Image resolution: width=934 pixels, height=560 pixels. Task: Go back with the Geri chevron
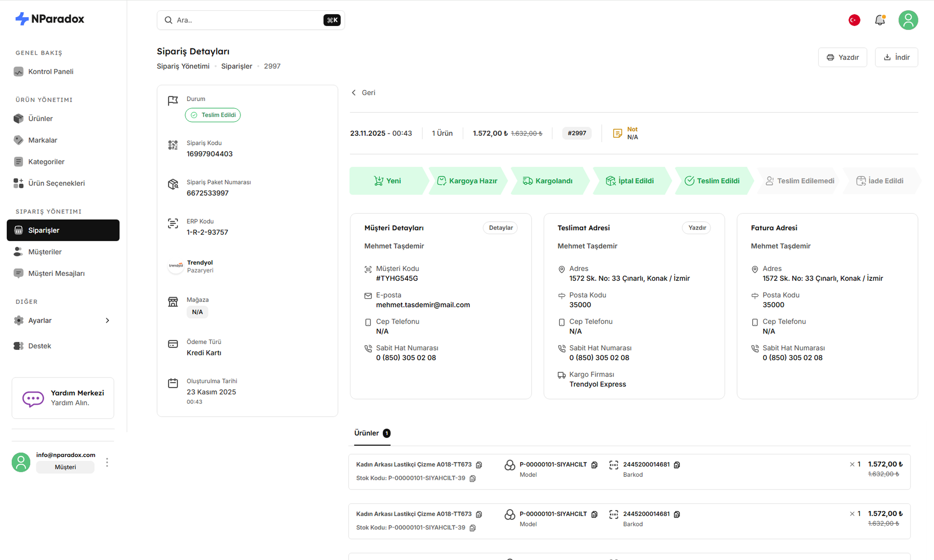[354, 92]
